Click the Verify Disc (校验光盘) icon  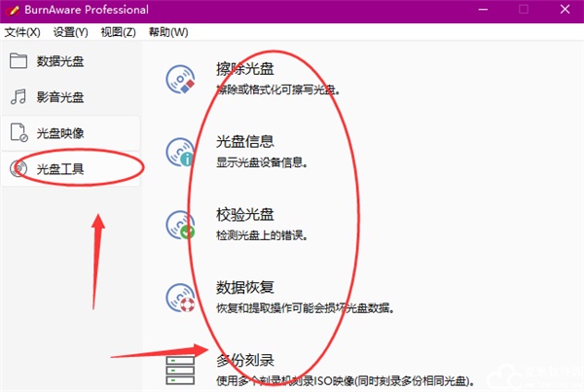(x=180, y=225)
